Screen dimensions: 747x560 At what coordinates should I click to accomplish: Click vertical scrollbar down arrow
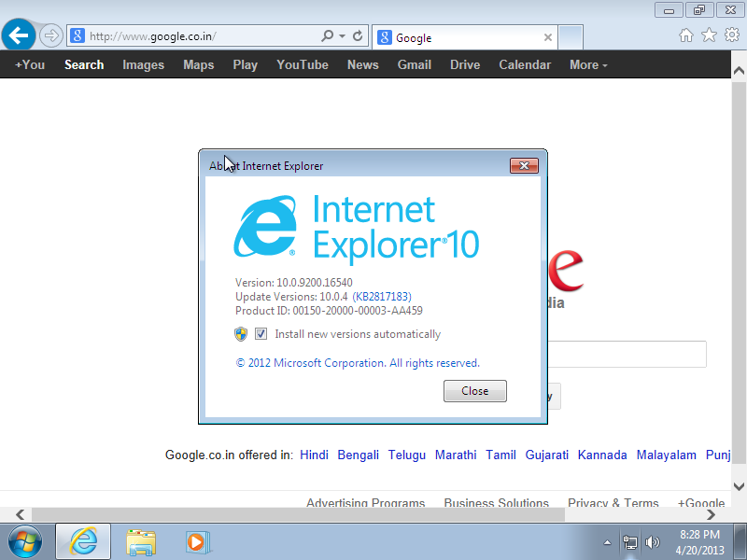739,486
